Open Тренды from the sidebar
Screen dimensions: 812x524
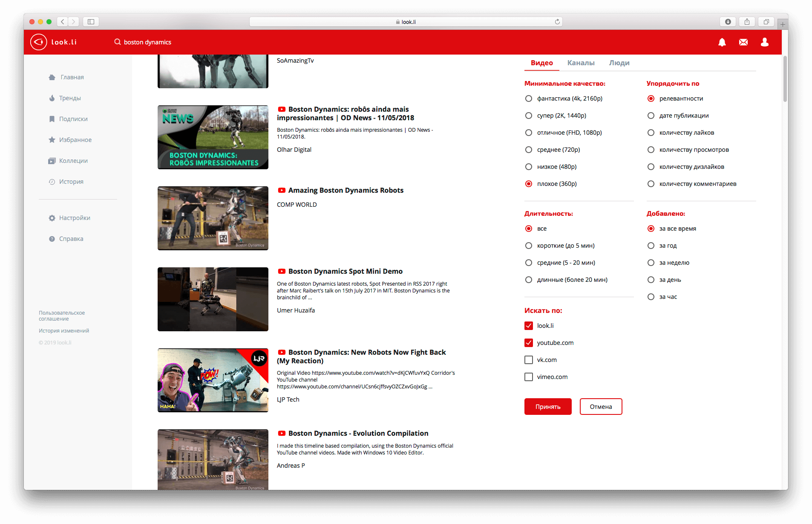pos(70,98)
